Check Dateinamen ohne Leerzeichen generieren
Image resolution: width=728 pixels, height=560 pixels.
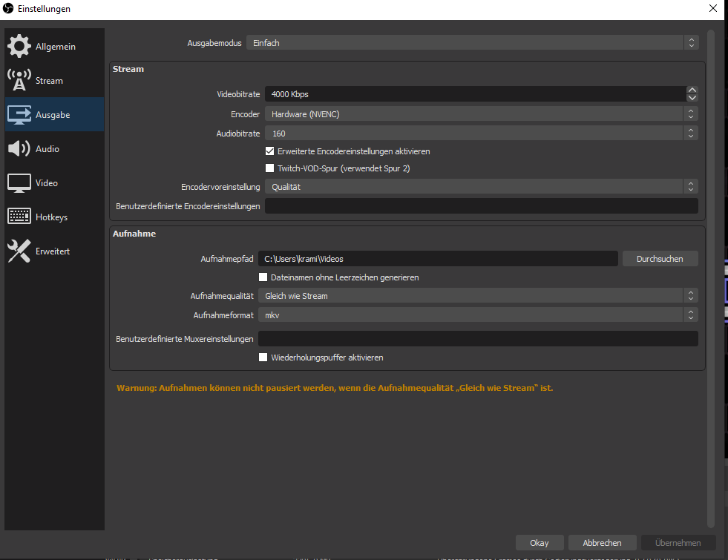click(x=263, y=277)
